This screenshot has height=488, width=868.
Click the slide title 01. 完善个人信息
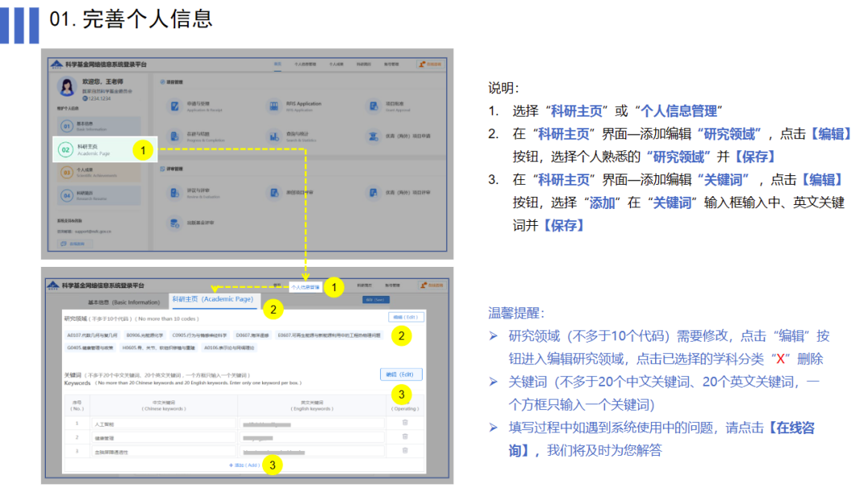click(x=131, y=18)
